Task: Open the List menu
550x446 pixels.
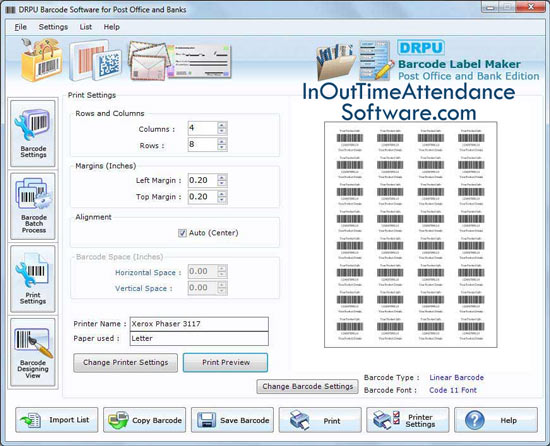Action: [86, 27]
